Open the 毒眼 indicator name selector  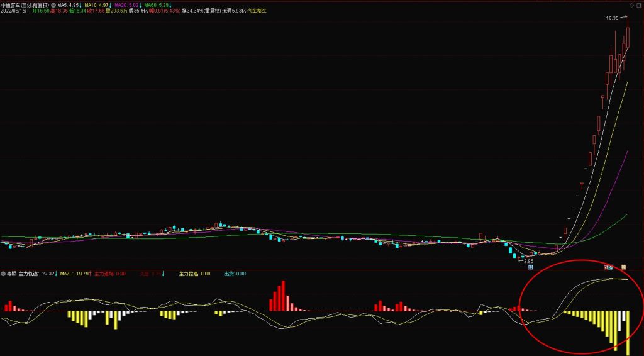coord(11,274)
